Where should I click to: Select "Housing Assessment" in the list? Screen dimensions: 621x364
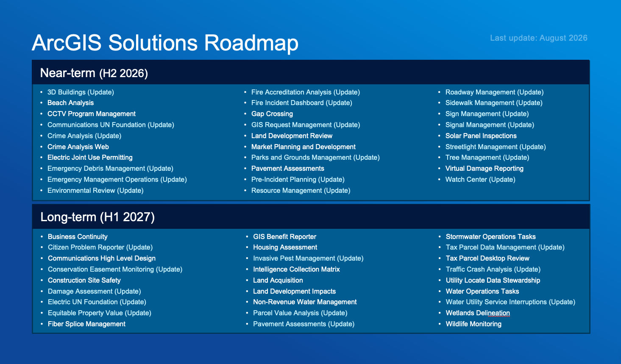(x=285, y=247)
